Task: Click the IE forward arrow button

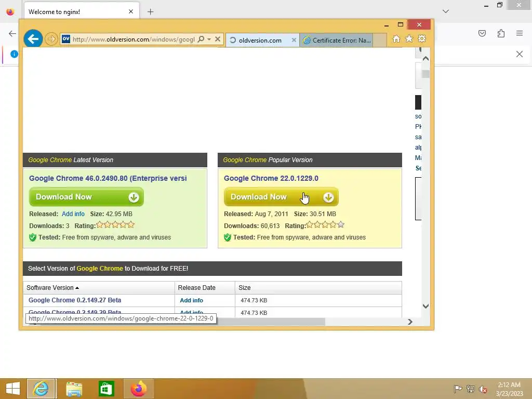Action: tap(51, 39)
